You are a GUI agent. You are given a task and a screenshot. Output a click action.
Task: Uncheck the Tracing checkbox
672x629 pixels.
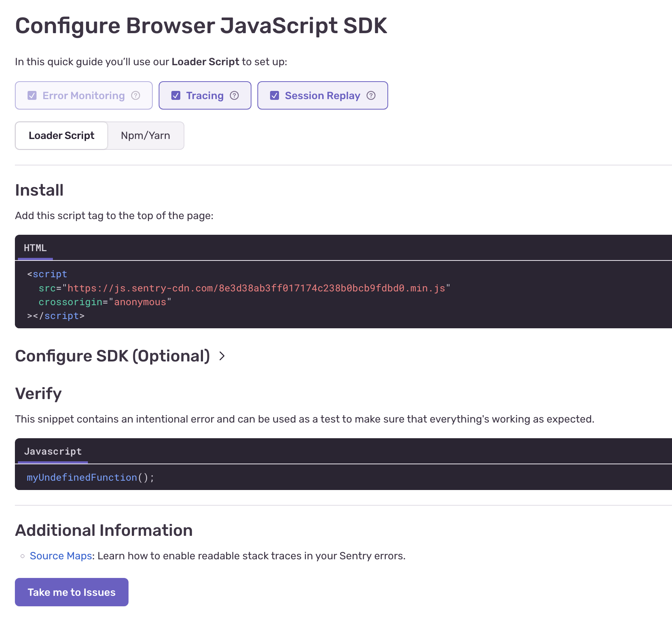(176, 96)
